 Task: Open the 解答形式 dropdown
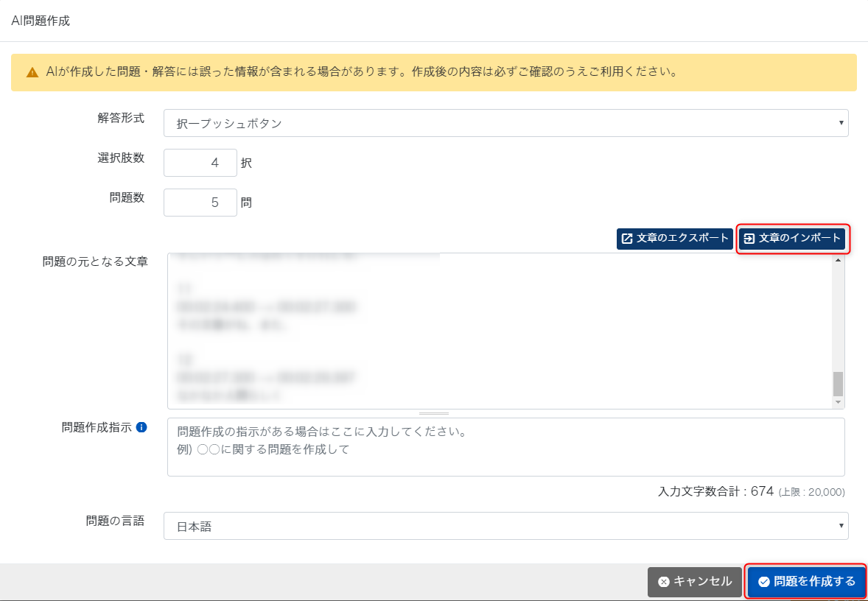[x=505, y=122]
